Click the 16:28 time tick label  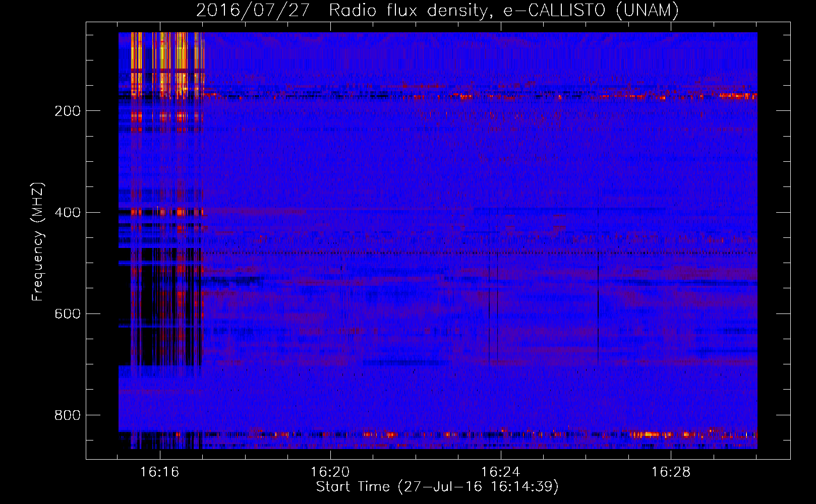coord(671,472)
